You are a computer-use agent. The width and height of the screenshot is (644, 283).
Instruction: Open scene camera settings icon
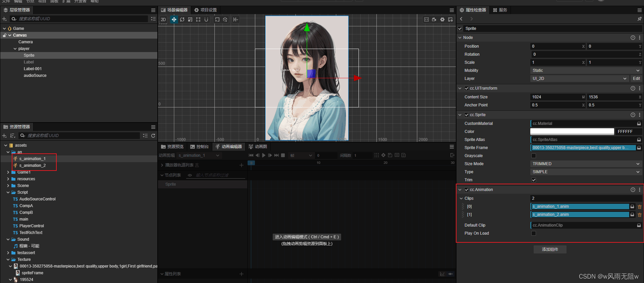(x=434, y=19)
